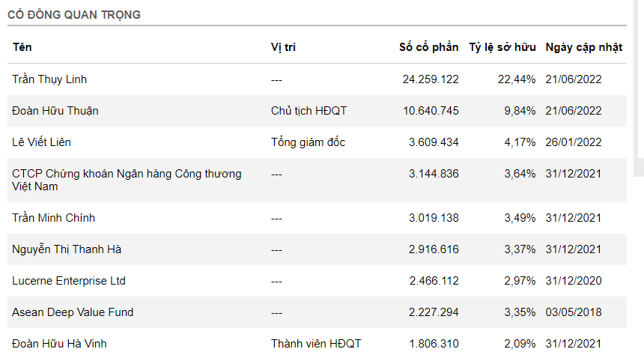Click the Chủ tịch HĐQT position cell
Viewport: 644px width, 358px height.
pyautogui.click(x=309, y=111)
